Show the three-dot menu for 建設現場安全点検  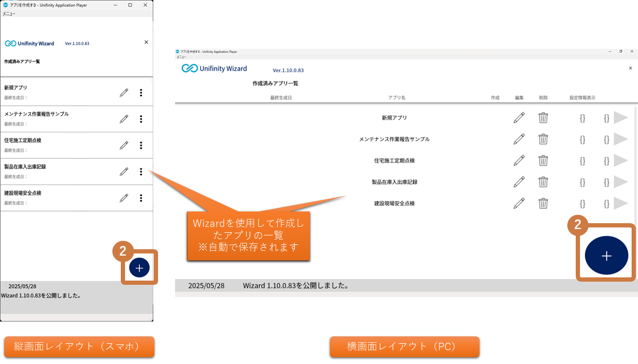pyautogui.click(x=141, y=198)
